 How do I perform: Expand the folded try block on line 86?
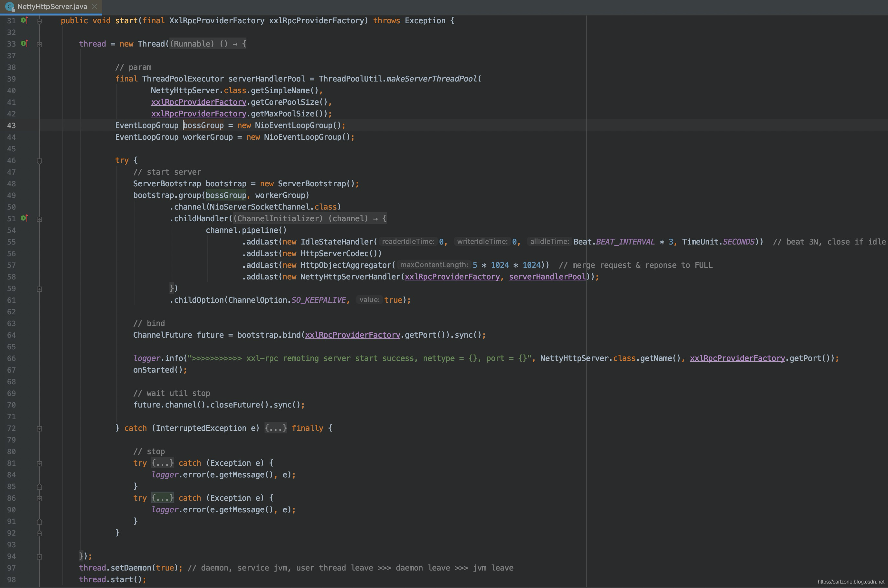coord(39,498)
